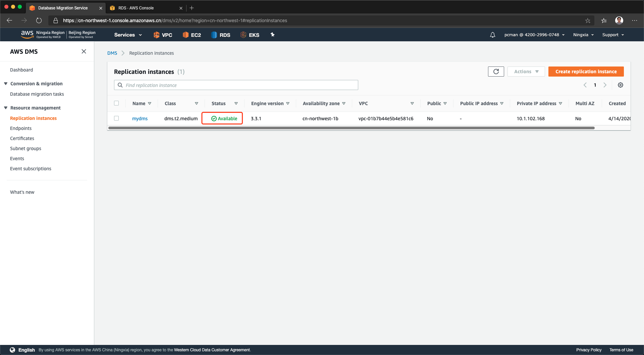Screen dimensions: 644x355
Task: Open the Ningxia region dropdown
Action: (x=583, y=35)
